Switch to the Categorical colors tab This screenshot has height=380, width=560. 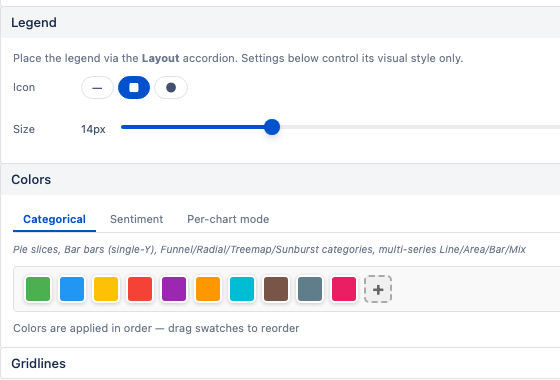pos(54,219)
